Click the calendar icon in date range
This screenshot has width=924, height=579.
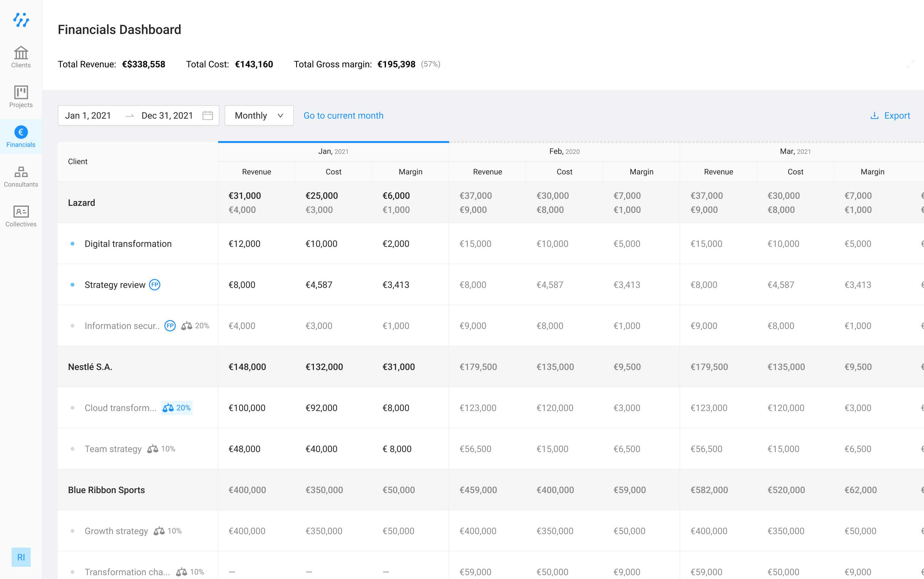pyautogui.click(x=207, y=116)
